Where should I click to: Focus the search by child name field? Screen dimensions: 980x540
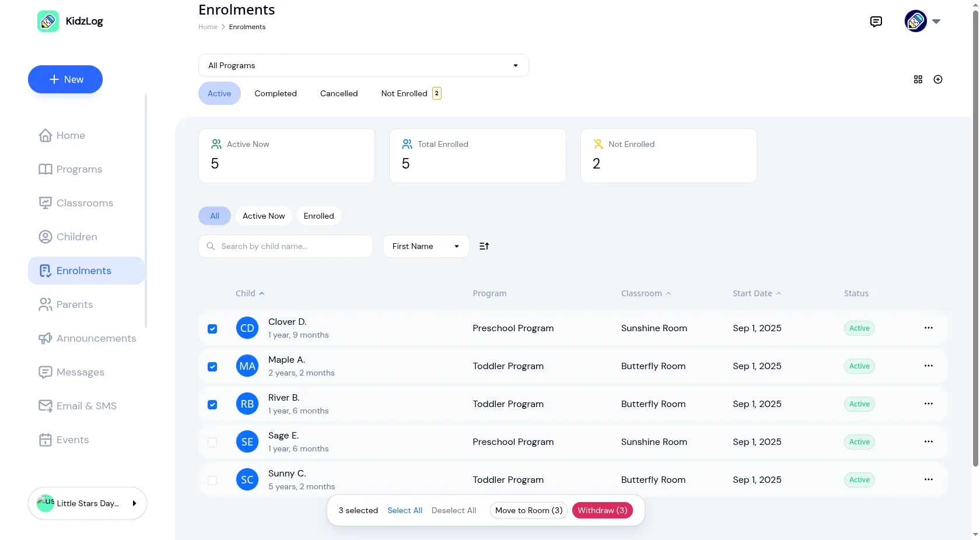pos(286,246)
